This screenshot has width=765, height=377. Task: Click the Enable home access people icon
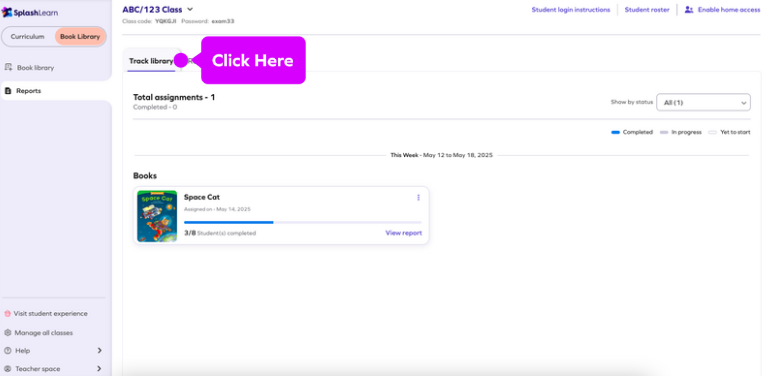click(x=689, y=10)
